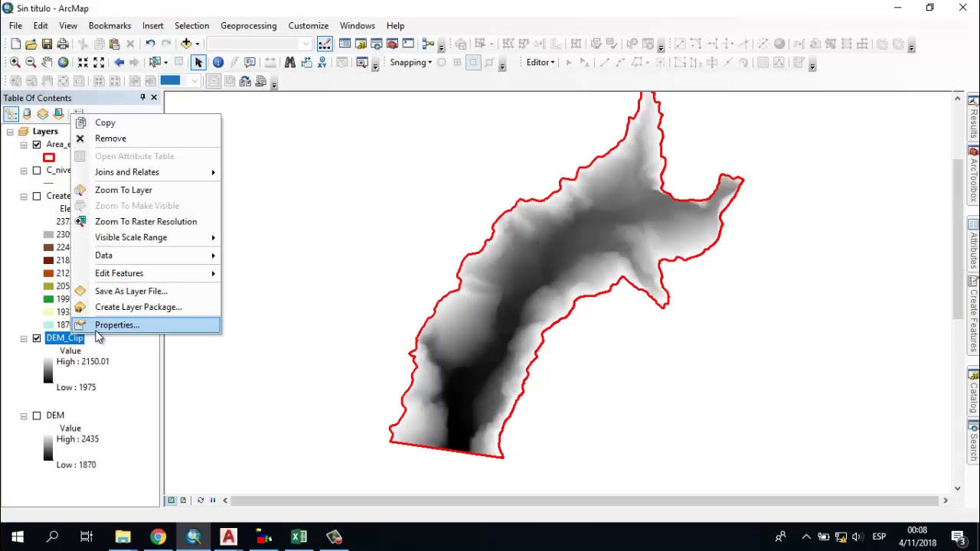980x551 pixels.
Task: Switch TOC to List By Source
Action: point(27,114)
